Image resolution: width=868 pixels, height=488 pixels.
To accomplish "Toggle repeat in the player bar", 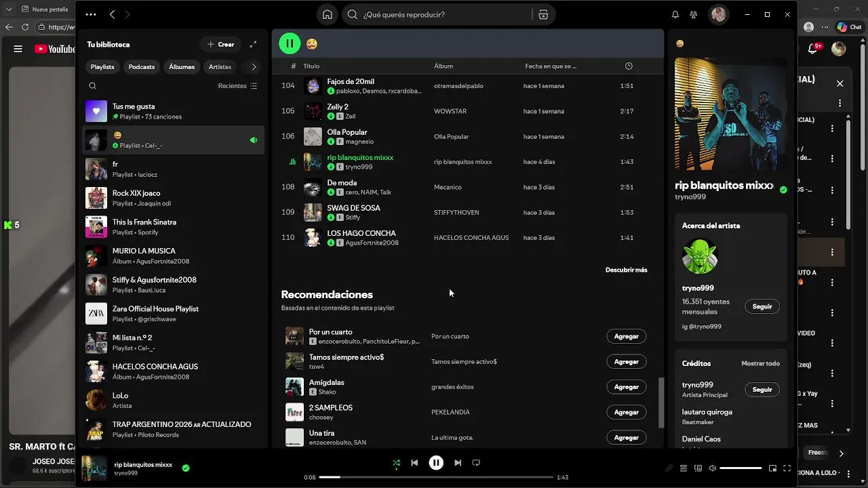I will (476, 463).
